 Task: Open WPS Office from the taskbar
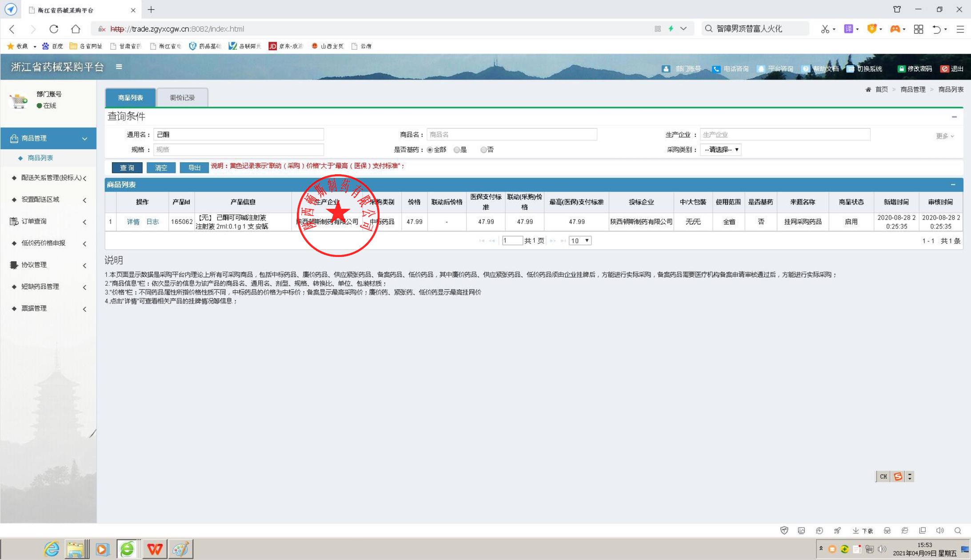coord(155,549)
